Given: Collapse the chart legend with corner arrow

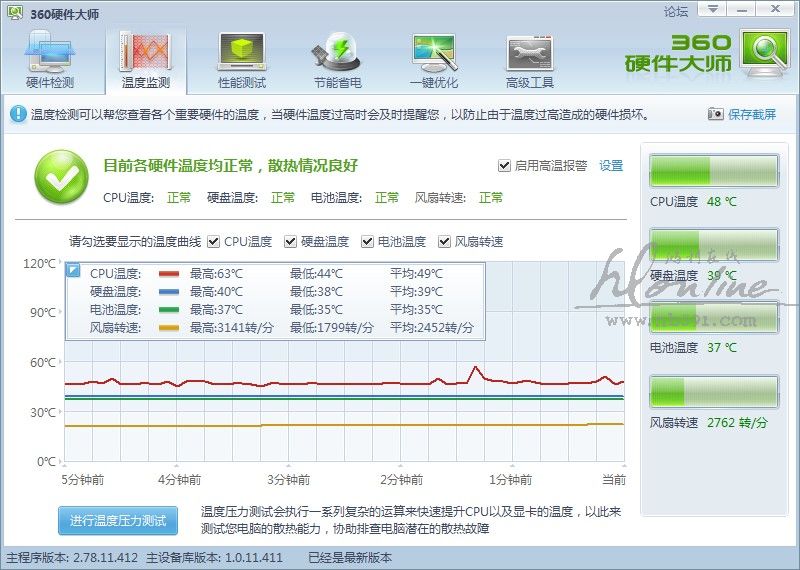Looking at the screenshot, I should [x=73, y=271].
